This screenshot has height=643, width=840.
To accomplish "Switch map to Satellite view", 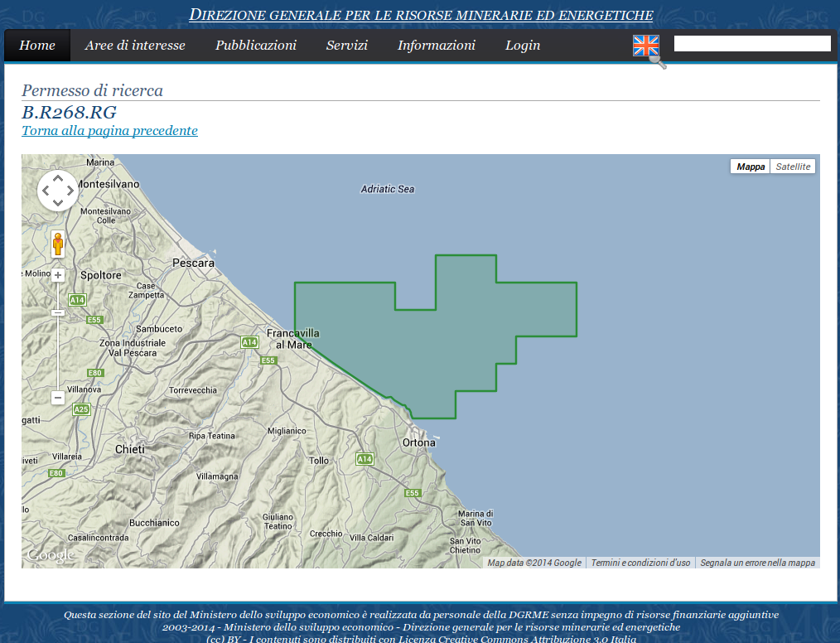I will click(x=793, y=167).
